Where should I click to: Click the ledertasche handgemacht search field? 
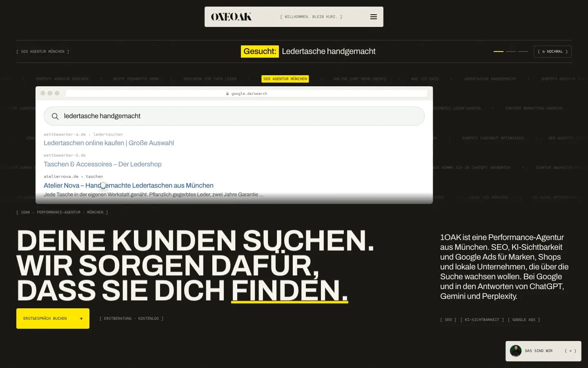click(234, 116)
